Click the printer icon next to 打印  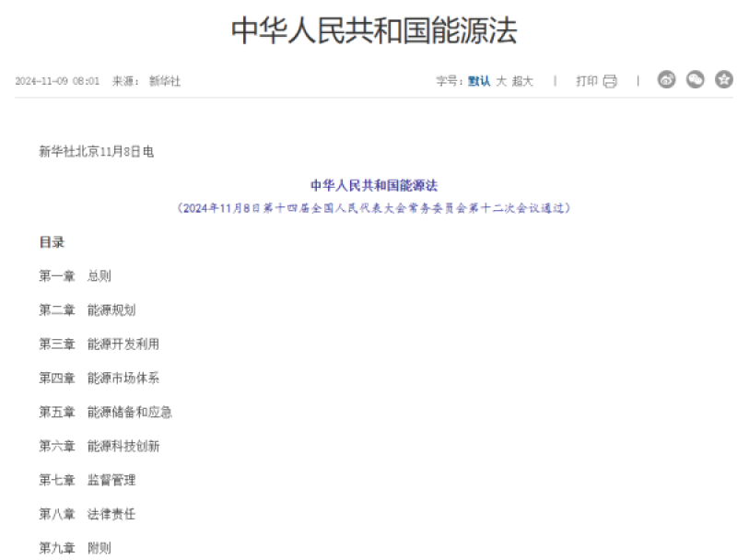click(x=609, y=81)
